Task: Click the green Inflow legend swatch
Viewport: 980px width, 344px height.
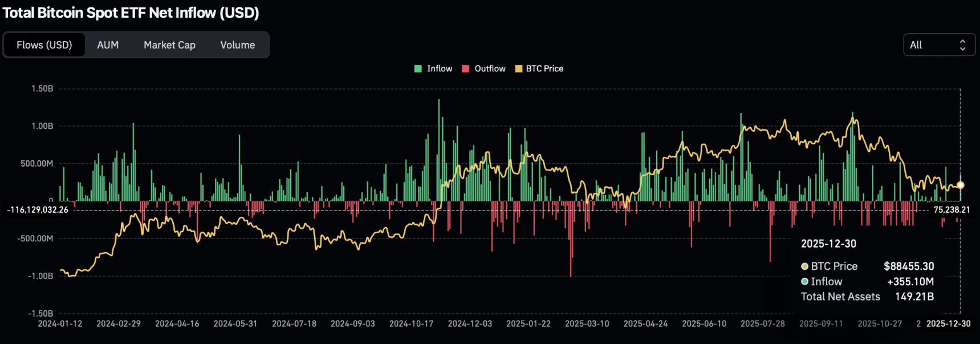Action: click(418, 68)
